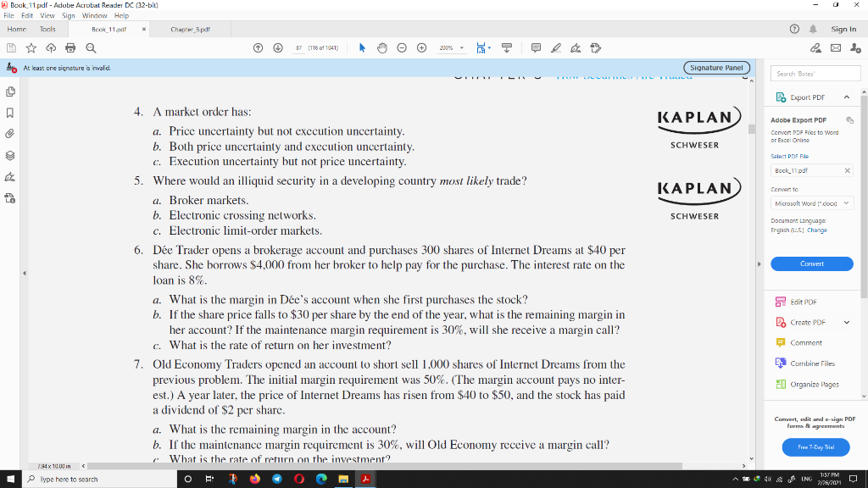
Task: Print the document
Action: click(69, 48)
